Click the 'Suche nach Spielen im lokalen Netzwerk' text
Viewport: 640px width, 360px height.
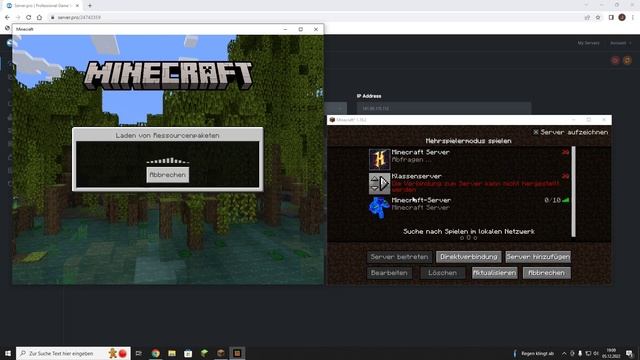pyautogui.click(x=469, y=231)
